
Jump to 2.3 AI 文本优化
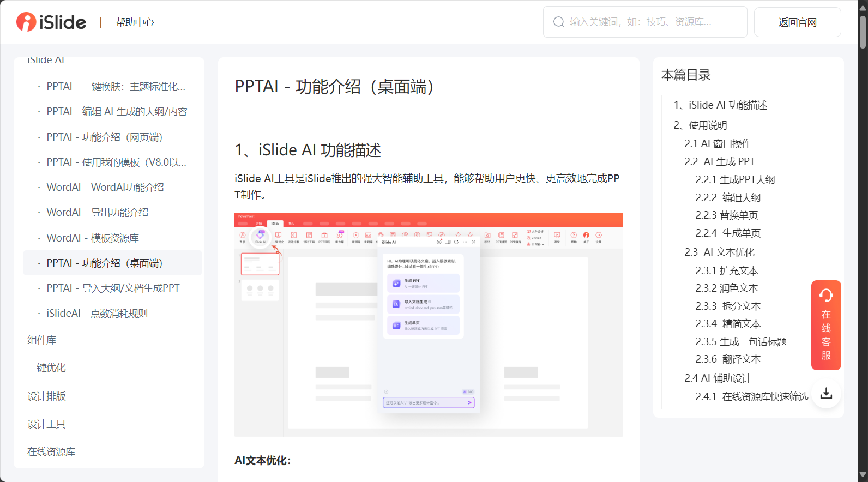720,252
